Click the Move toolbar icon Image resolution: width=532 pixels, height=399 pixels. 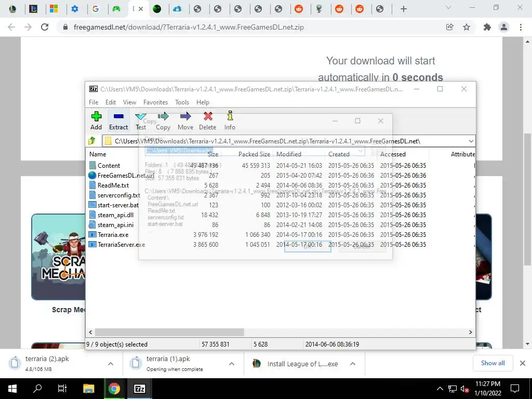[185, 121]
